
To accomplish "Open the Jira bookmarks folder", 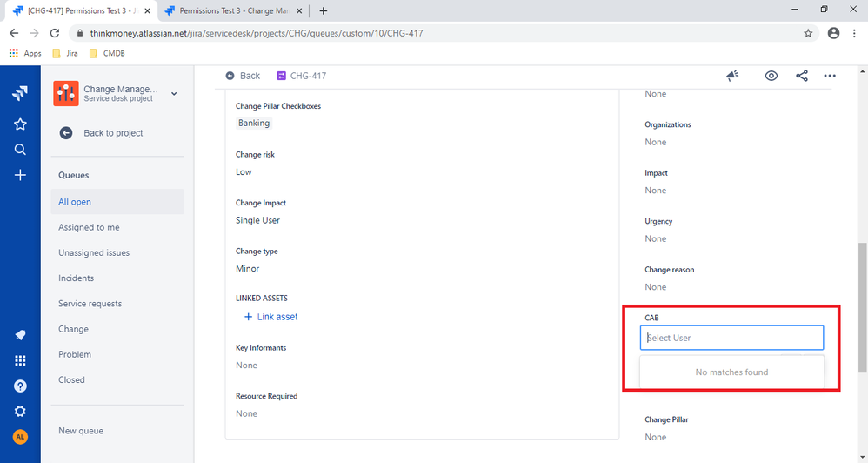I will point(64,53).
